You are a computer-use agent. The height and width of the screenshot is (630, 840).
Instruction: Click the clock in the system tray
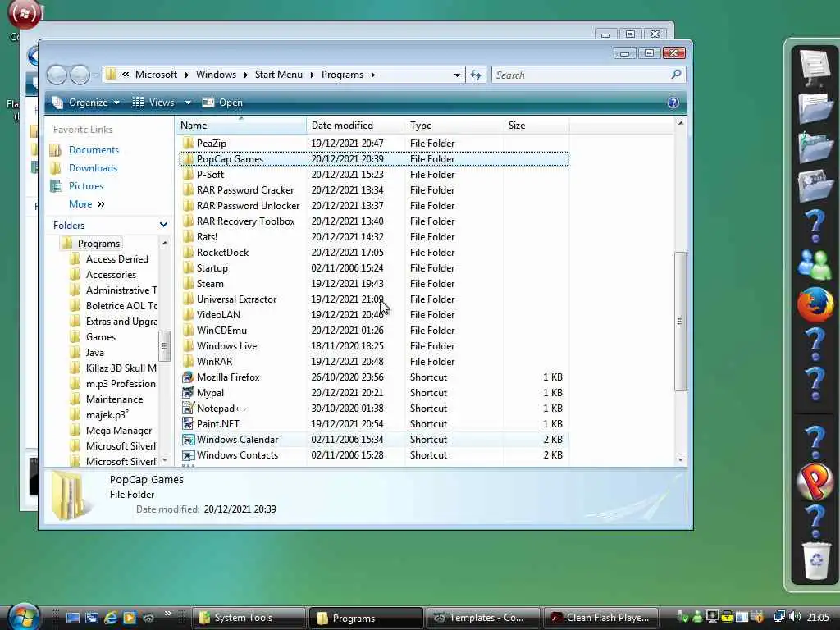(x=818, y=617)
